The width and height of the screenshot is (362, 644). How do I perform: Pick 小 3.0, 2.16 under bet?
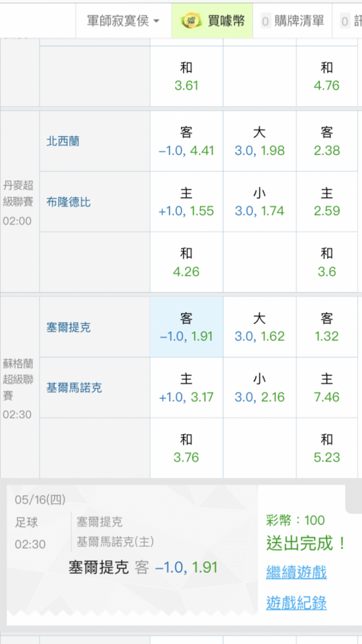tap(260, 388)
